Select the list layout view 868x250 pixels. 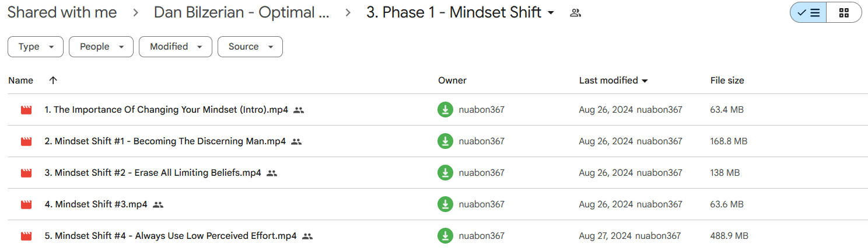(x=808, y=13)
